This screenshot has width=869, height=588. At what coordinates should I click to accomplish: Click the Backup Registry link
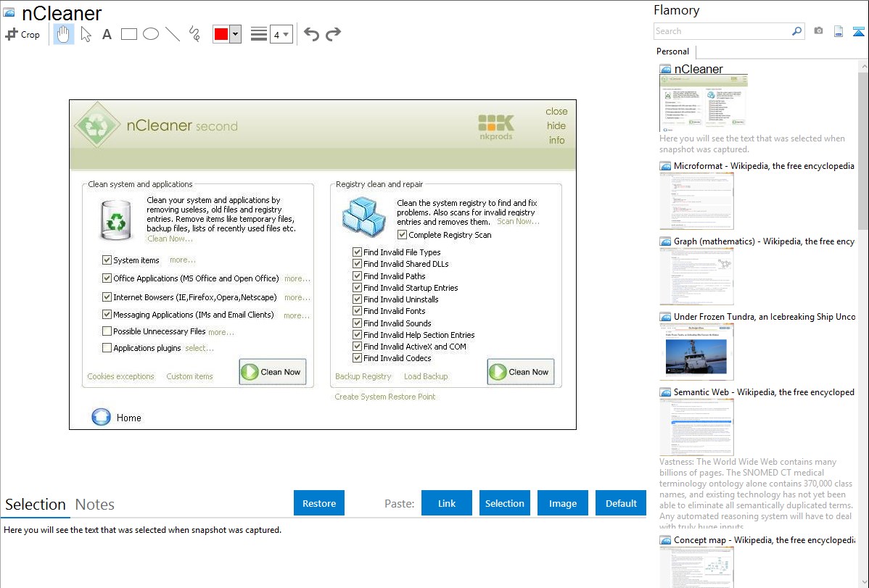(363, 376)
